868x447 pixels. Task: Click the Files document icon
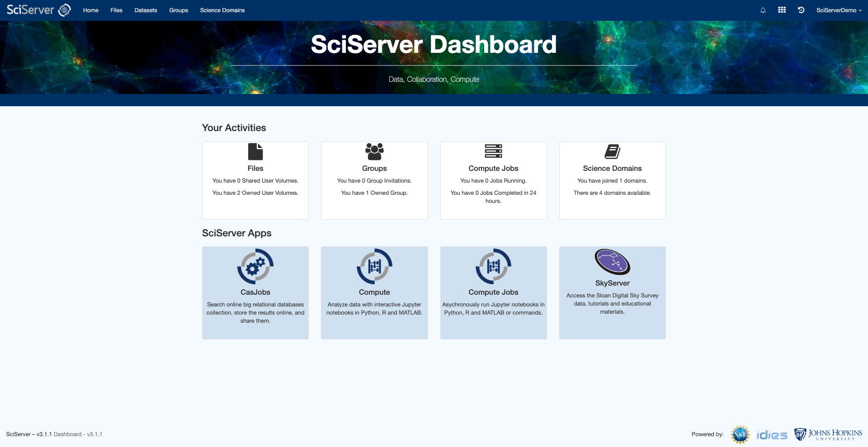click(x=255, y=151)
